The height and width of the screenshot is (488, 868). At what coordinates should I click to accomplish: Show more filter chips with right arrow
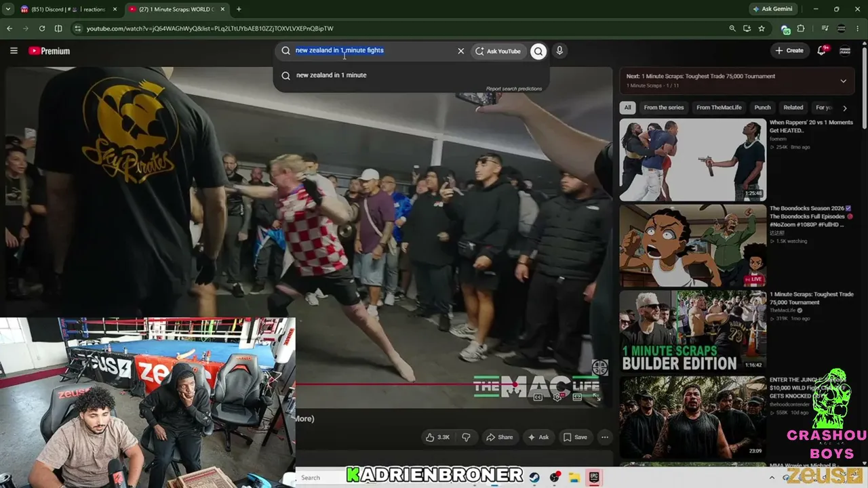tap(845, 108)
